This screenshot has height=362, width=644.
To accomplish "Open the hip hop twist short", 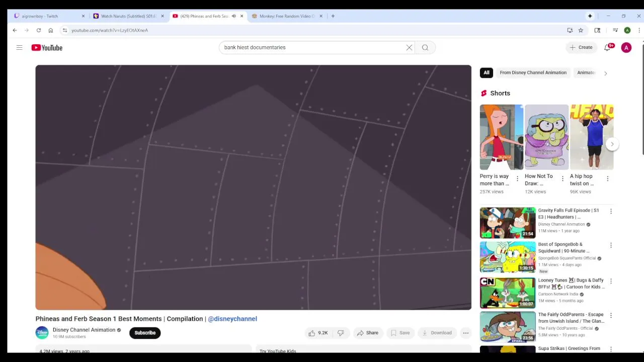I will [x=592, y=137].
